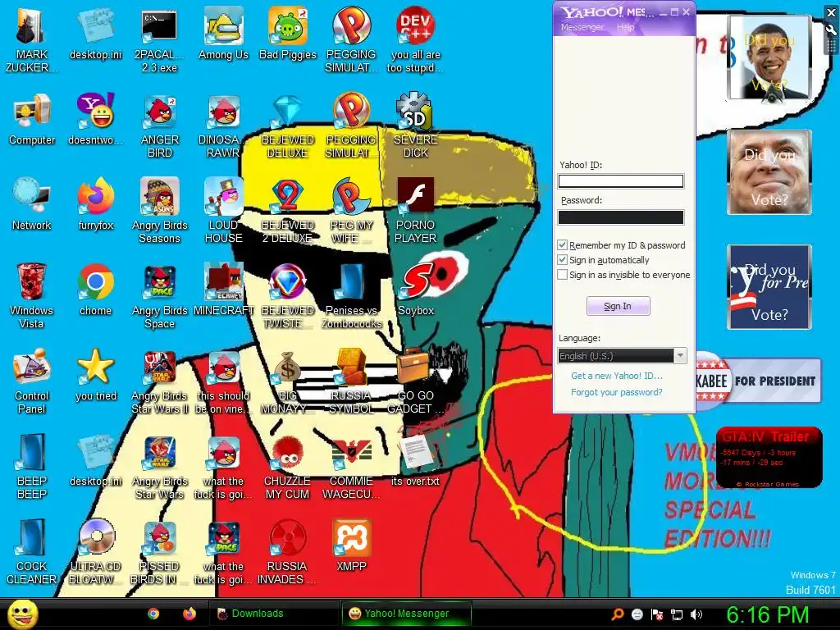This screenshot has width=840, height=630.
Task: Click the FOR PRESIDENT banner gadget
Action: click(x=758, y=381)
